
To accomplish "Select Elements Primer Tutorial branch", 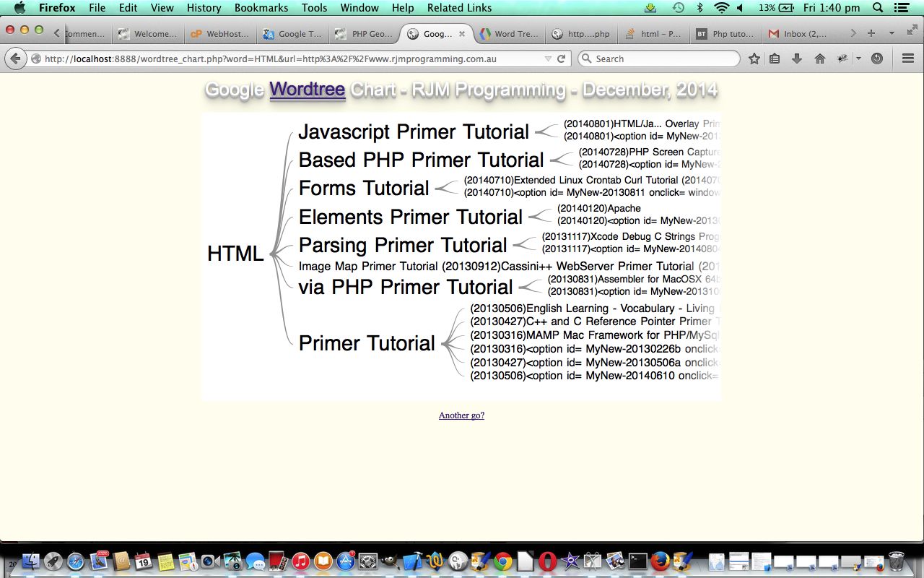I will tap(410, 217).
